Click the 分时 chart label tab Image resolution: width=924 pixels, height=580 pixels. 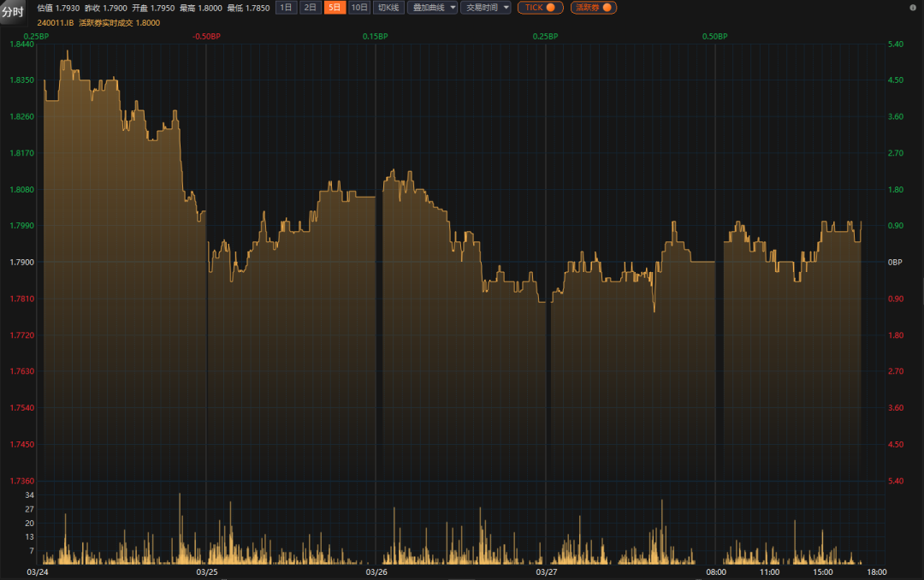pos(12,12)
